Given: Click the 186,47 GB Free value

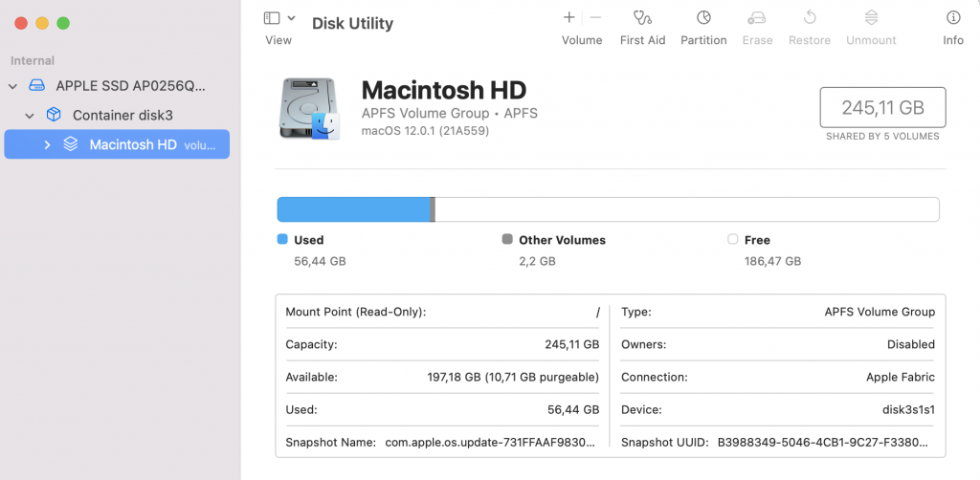Looking at the screenshot, I should 772,262.
